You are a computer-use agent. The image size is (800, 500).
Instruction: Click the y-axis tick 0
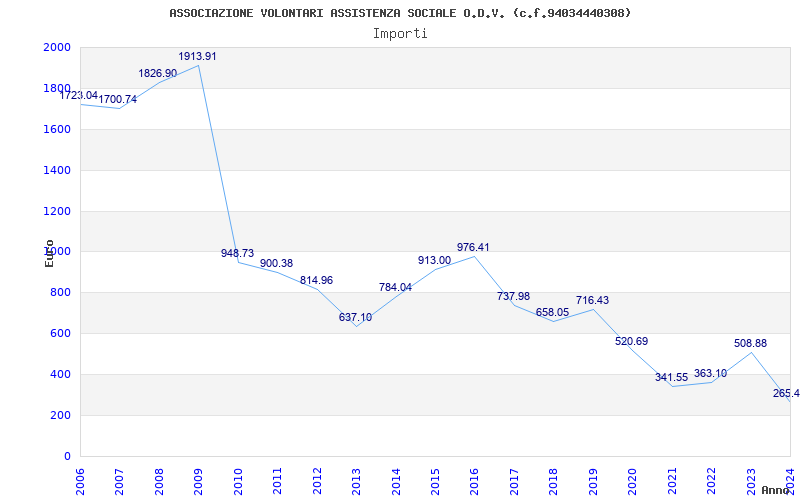click(x=67, y=456)
